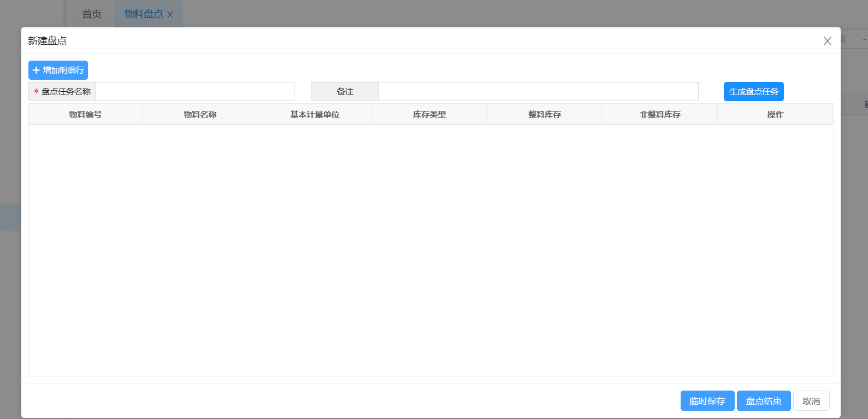Close the 新建盘点 dialog
The width and height of the screenshot is (868, 419).
pyautogui.click(x=827, y=41)
